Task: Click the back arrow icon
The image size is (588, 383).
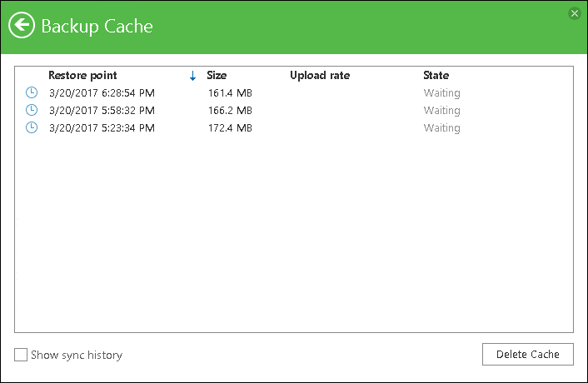Action: pos(22,26)
